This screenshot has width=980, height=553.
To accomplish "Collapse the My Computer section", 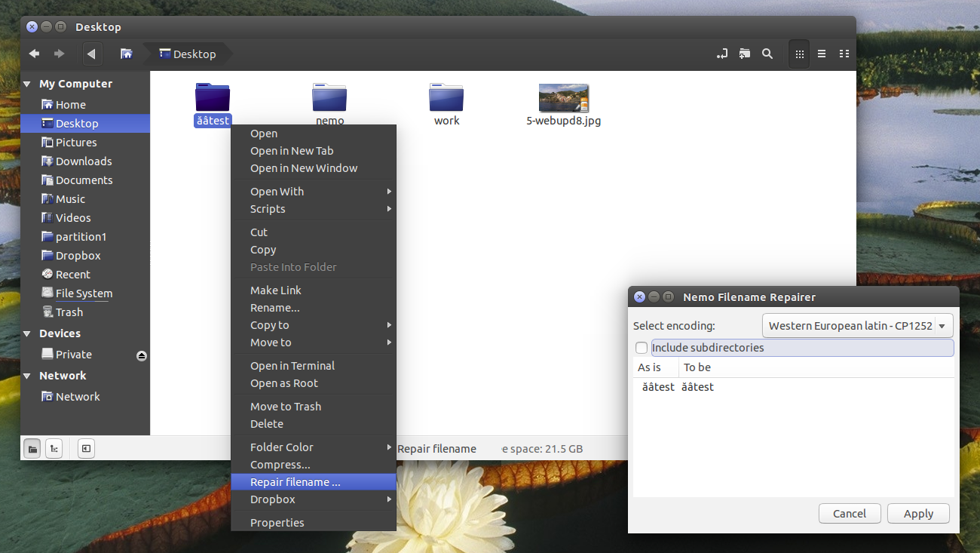I will (26, 83).
